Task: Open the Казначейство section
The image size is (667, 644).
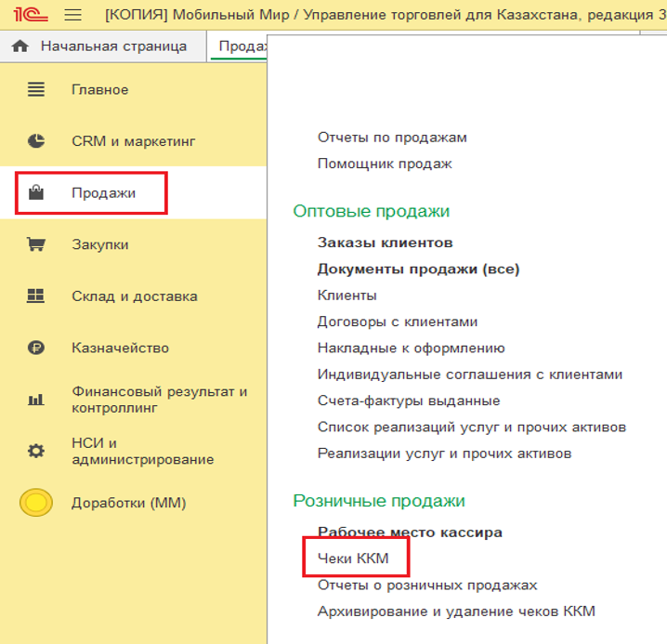Action: pyautogui.click(x=120, y=348)
